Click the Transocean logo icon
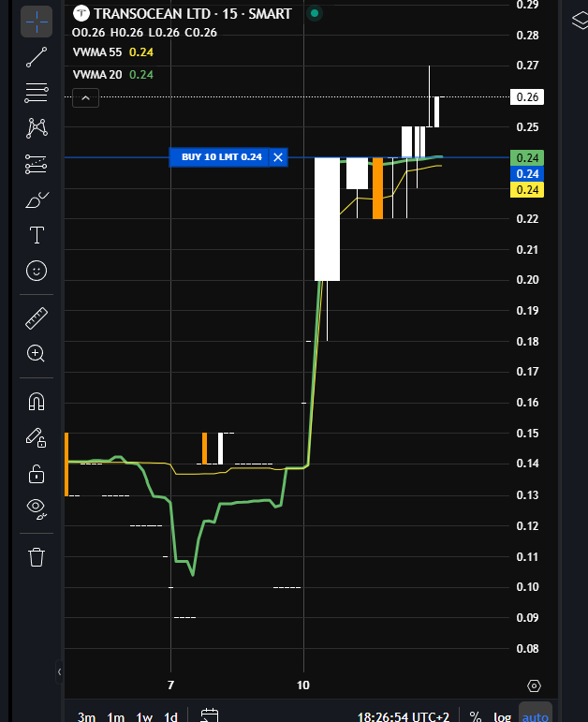 81,13
